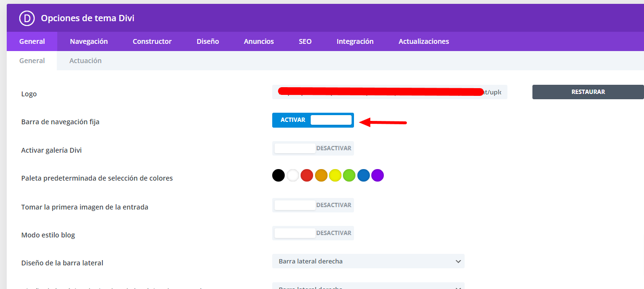Pick the red palette color

307,175
